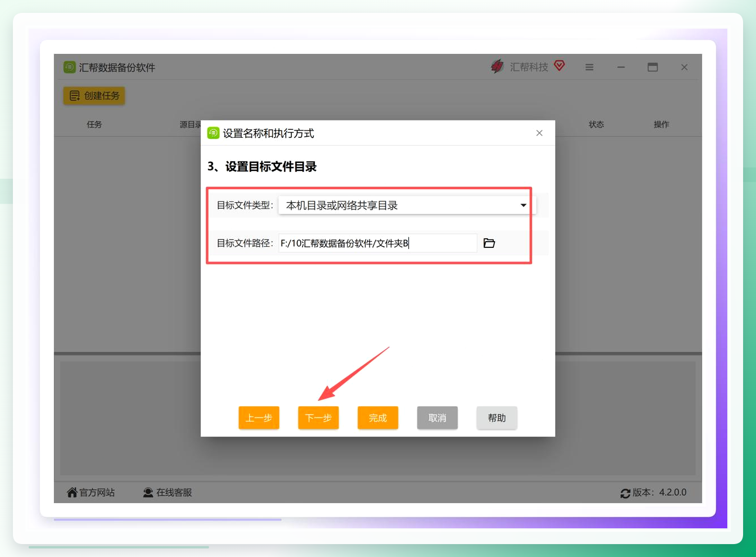Focus the 目标文件路径 input field
Screen dimensions: 756x557
point(377,243)
